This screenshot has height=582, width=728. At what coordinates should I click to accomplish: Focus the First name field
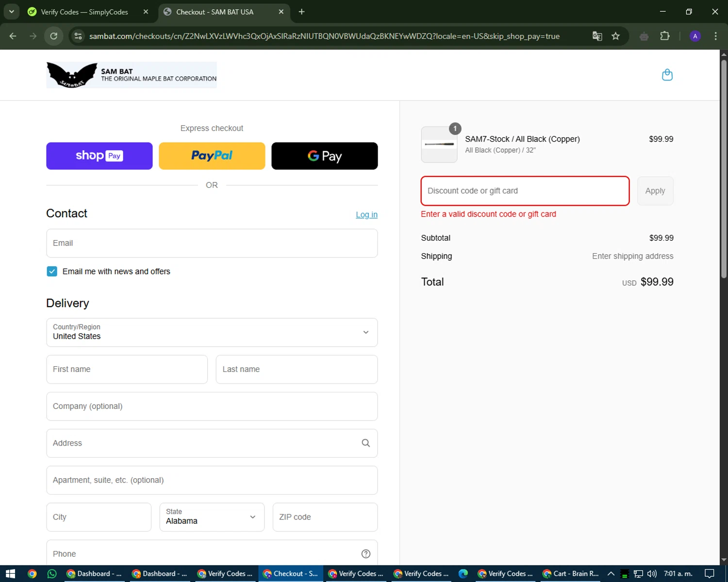[x=127, y=369]
